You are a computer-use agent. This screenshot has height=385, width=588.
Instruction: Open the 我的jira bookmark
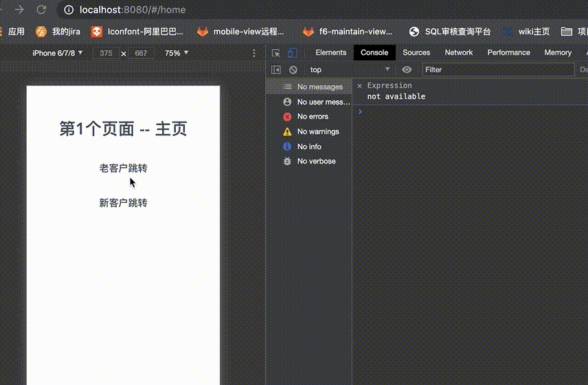click(x=58, y=32)
